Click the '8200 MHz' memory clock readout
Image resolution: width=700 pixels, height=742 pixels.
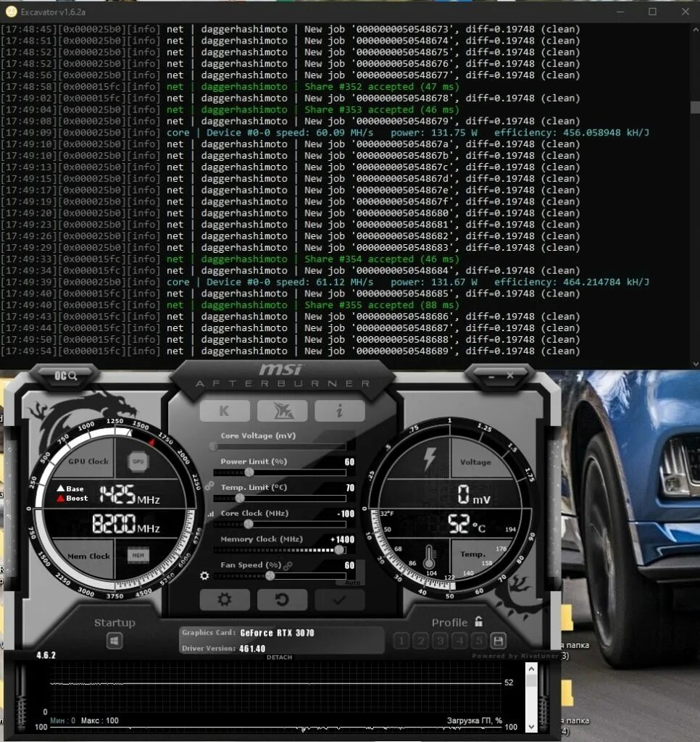point(125,525)
